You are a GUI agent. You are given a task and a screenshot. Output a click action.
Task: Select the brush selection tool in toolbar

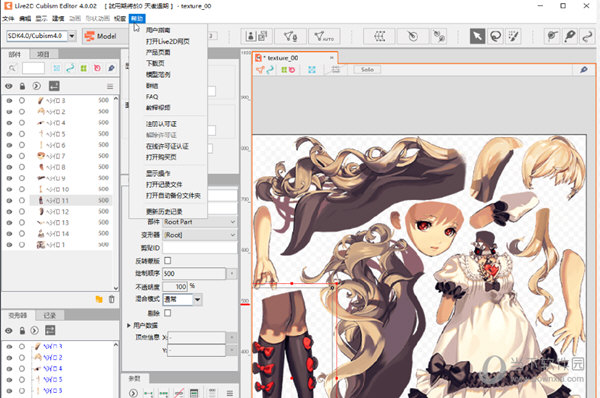click(513, 36)
